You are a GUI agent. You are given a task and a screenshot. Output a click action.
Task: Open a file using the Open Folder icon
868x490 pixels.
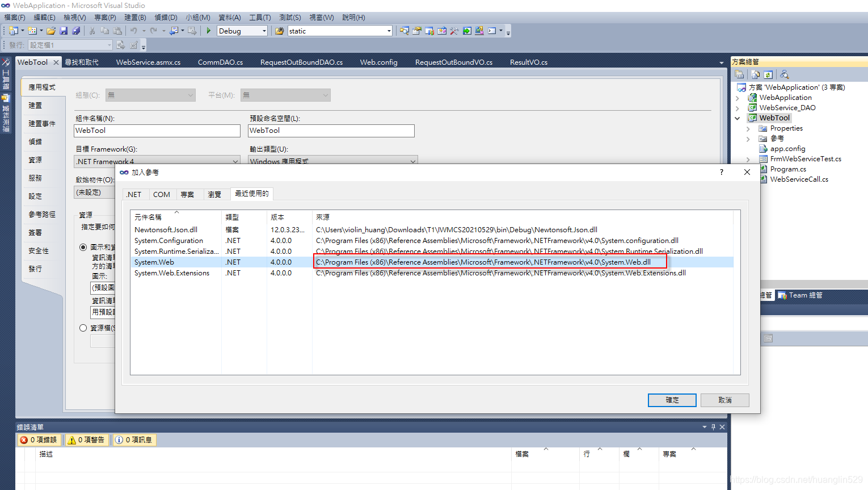tap(52, 31)
